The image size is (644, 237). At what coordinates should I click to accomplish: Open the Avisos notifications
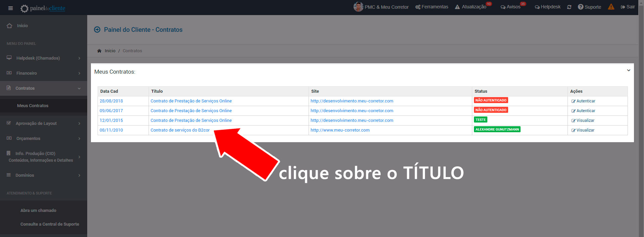click(511, 7)
